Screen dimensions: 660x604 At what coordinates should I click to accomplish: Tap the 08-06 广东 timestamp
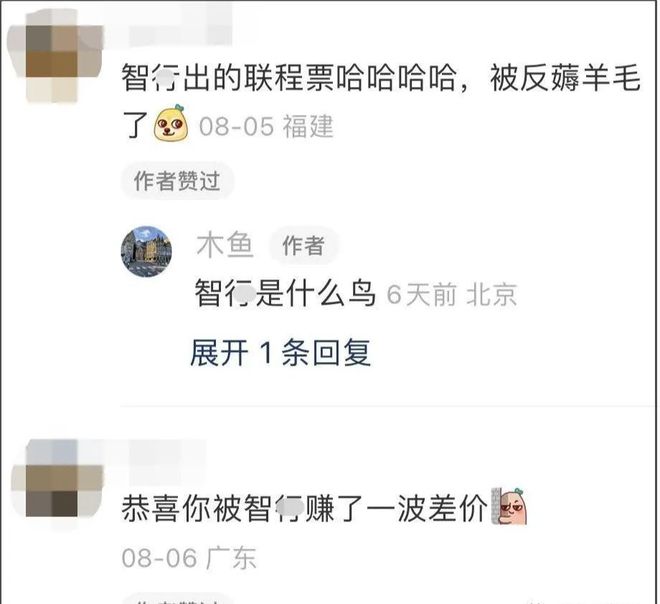click(189, 558)
